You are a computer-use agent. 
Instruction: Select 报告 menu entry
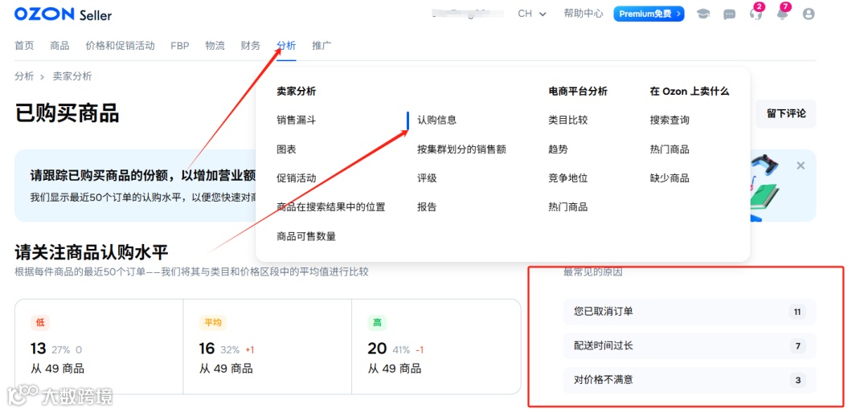coord(427,207)
